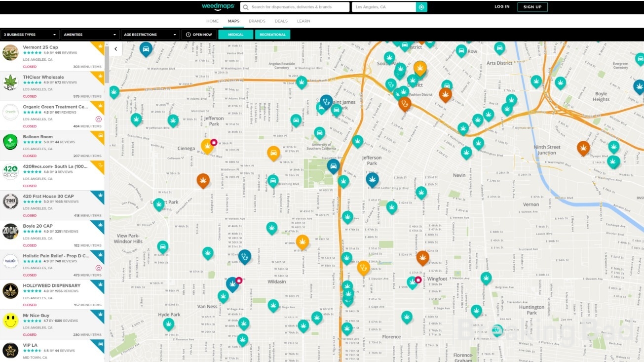Screen dimensions: 644x362
Task: Click the teal delivery car pin near Windsor Hills
Action: [162, 246]
